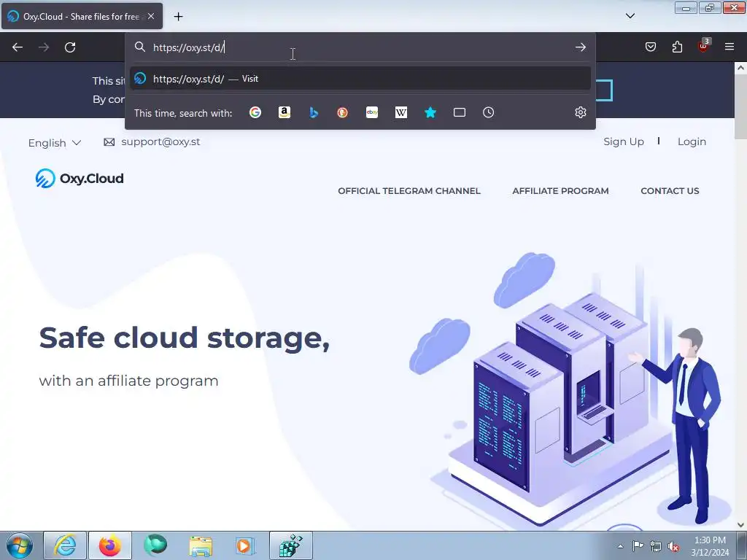Close the Oxy.Cloud tab
747x560 pixels.
(x=151, y=16)
